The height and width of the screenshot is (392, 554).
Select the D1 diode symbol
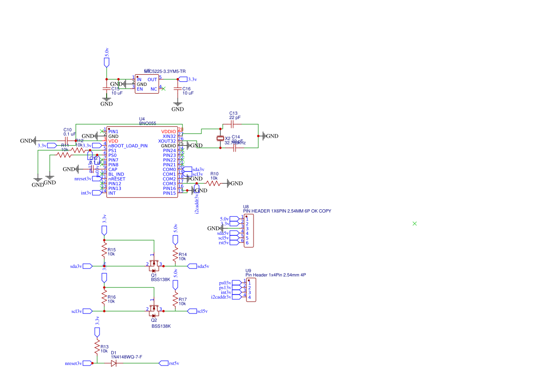coord(114,364)
